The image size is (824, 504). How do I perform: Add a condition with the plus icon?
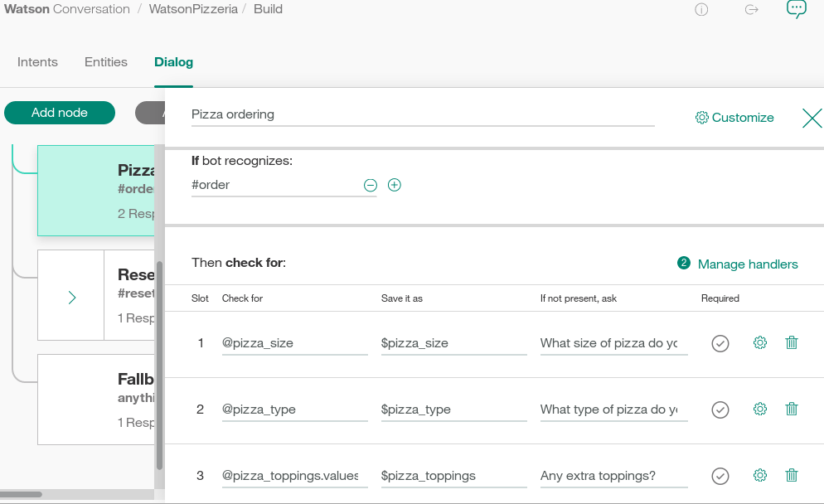pyautogui.click(x=395, y=185)
